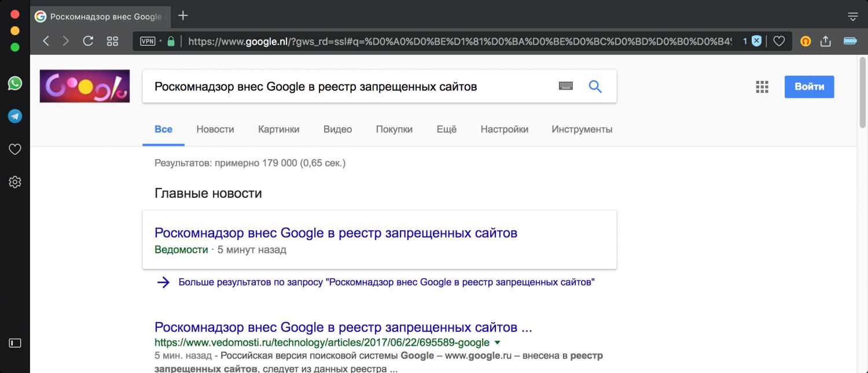Expand the green arrow next to vedomosti URL
Viewport: 868px width, 373px height.
click(x=497, y=342)
